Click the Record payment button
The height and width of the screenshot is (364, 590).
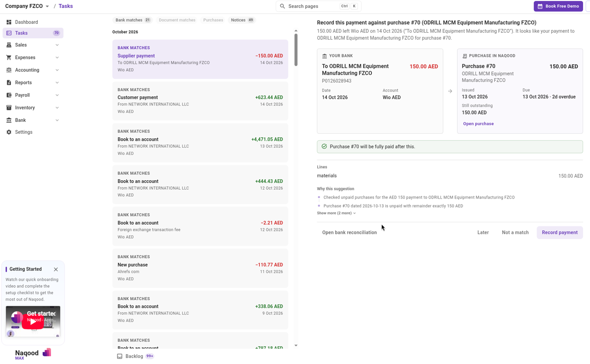[x=560, y=232]
